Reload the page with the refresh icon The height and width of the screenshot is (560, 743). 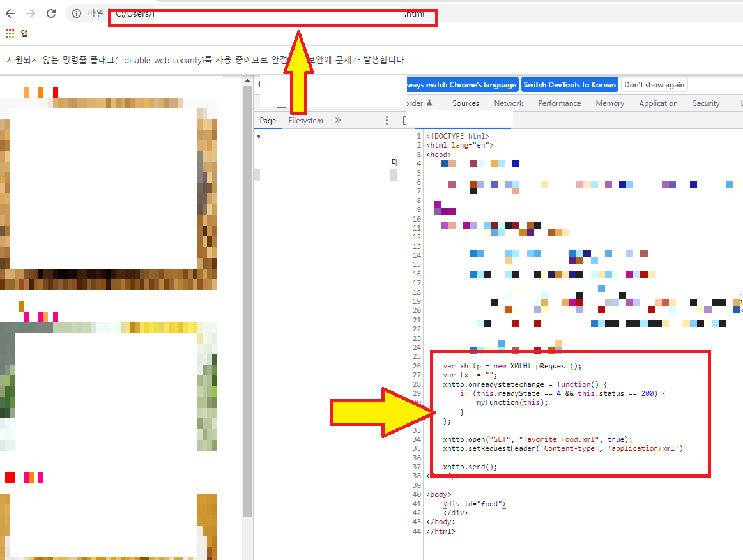(51, 13)
